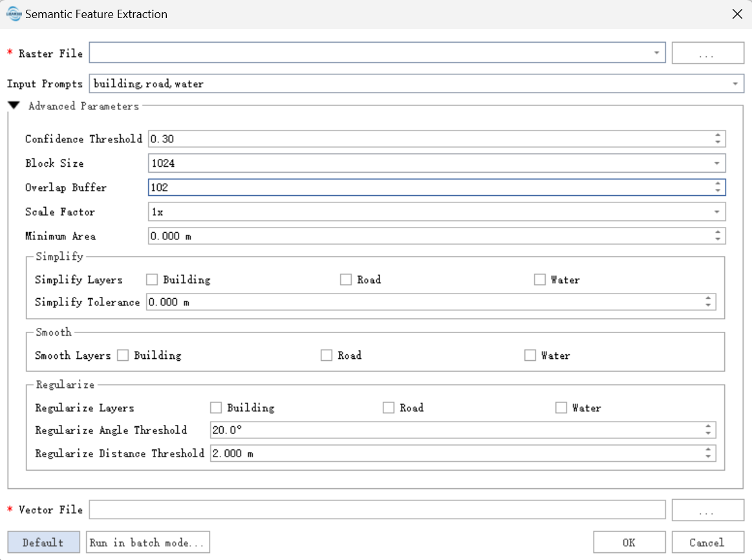
Task: Reset parameters with the Default button
Action: pos(43,543)
